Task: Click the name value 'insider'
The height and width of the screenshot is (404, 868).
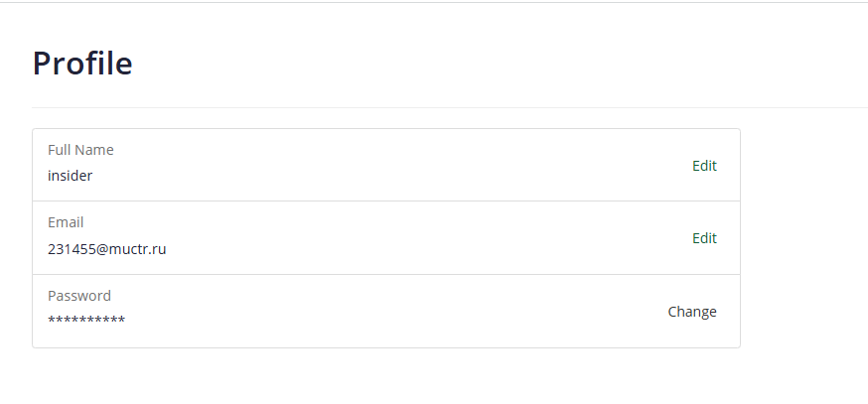Action: 70,176
